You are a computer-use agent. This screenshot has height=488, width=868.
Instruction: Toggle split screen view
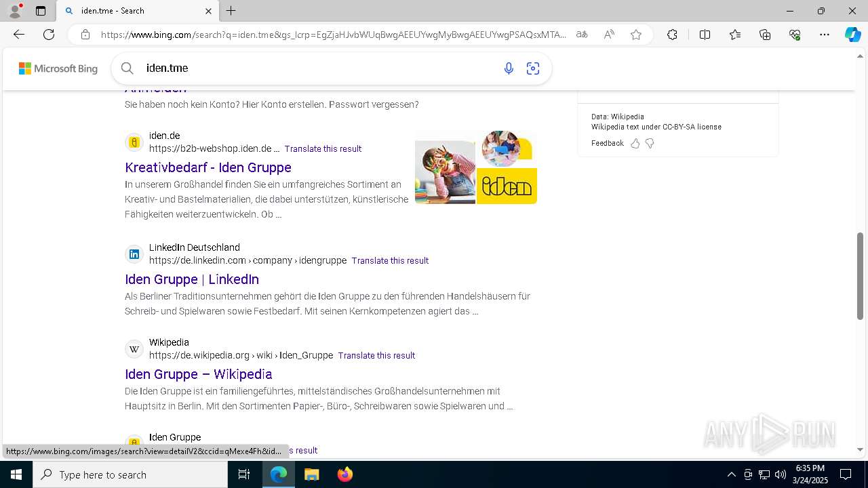pos(705,35)
